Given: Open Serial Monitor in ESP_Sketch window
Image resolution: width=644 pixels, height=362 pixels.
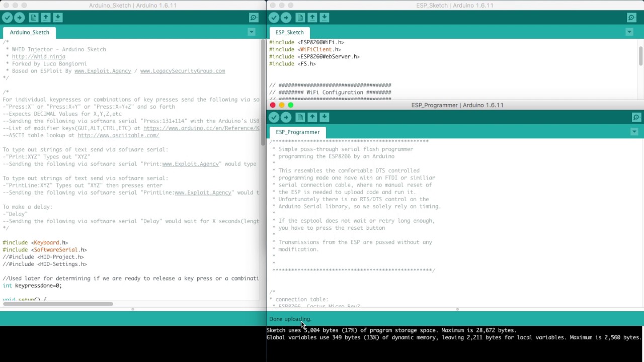Looking at the screenshot, I should coord(631,18).
